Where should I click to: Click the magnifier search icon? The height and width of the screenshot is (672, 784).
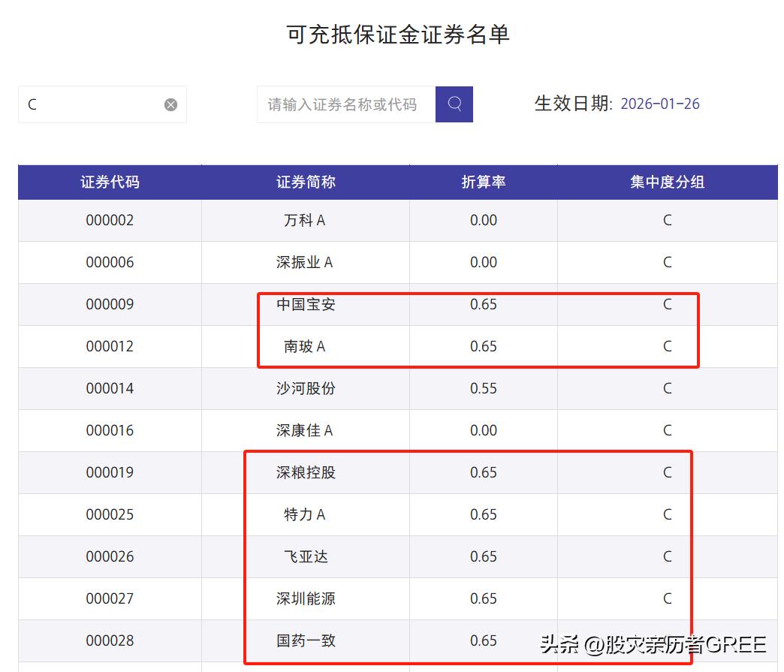454,104
